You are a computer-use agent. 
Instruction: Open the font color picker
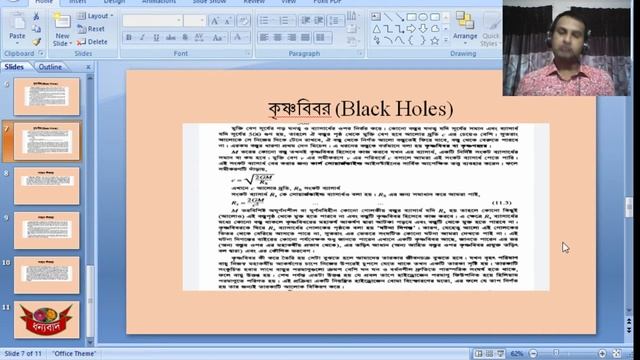[x=240, y=38]
